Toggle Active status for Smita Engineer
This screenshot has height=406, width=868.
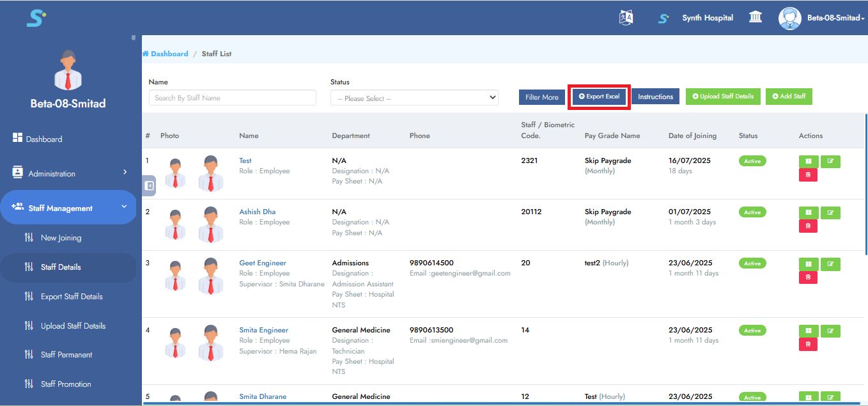click(752, 330)
